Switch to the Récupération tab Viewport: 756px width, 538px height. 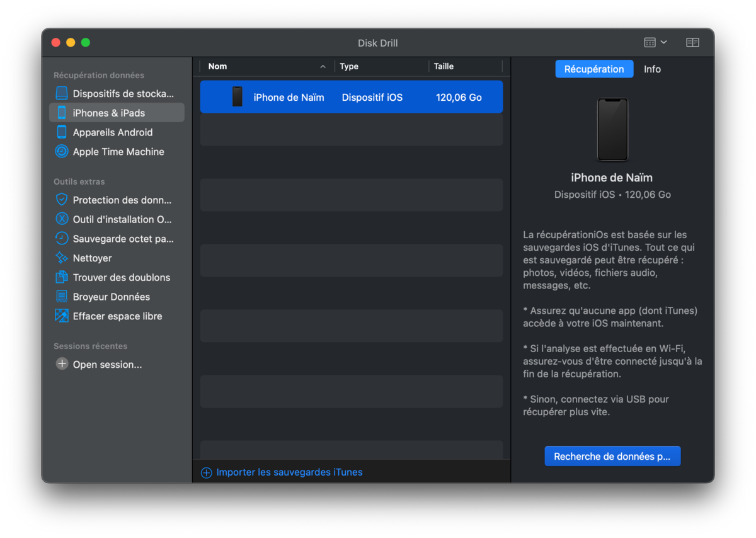(594, 69)
